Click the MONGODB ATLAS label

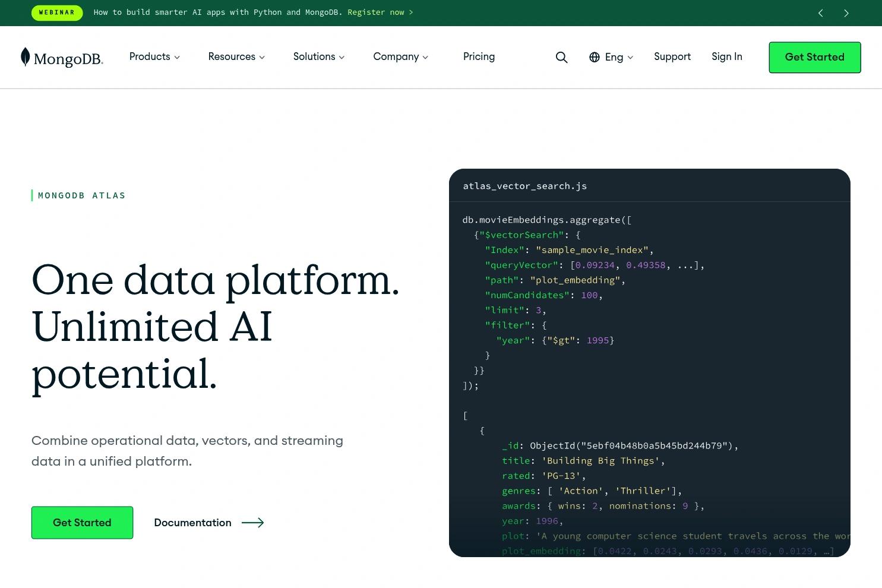(82, 195)
